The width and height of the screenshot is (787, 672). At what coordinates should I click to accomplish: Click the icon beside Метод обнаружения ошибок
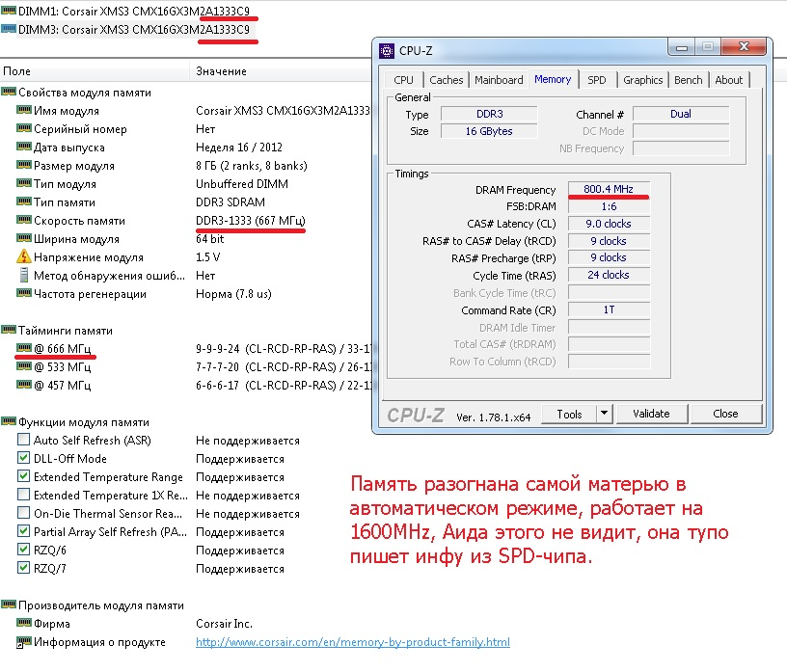[23, 275]
